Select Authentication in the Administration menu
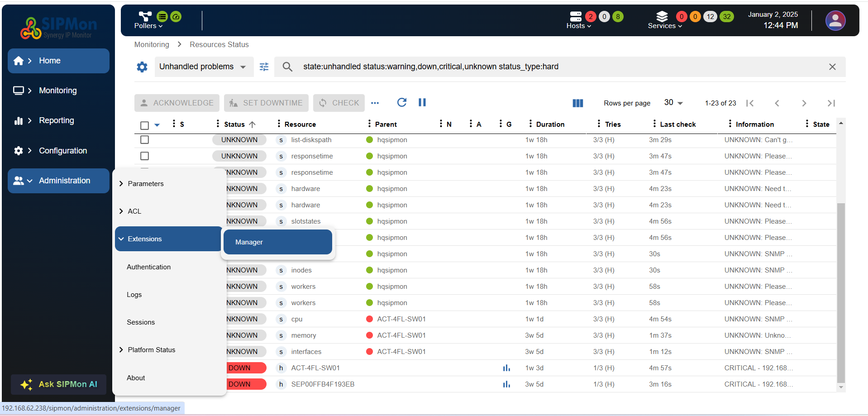 tap(148, 267)
